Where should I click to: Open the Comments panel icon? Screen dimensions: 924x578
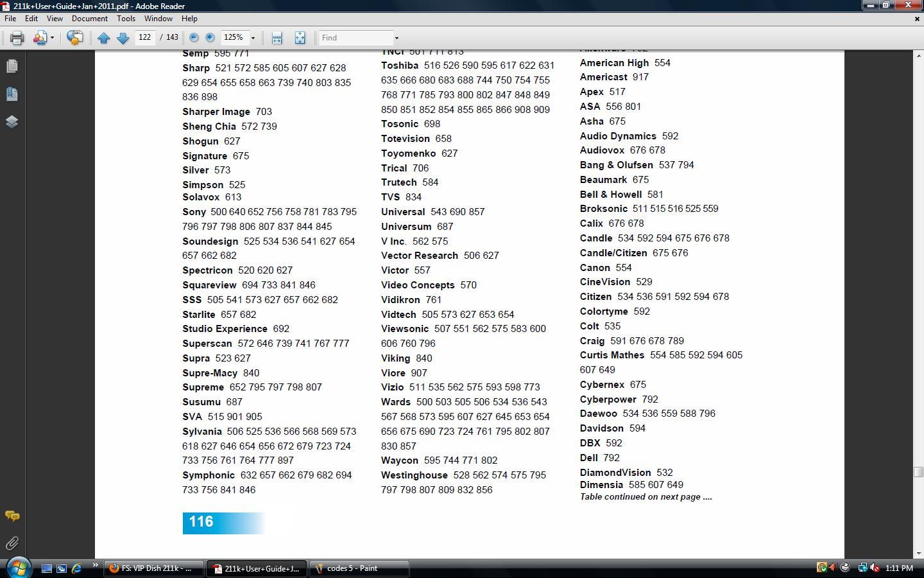[12, 516]
